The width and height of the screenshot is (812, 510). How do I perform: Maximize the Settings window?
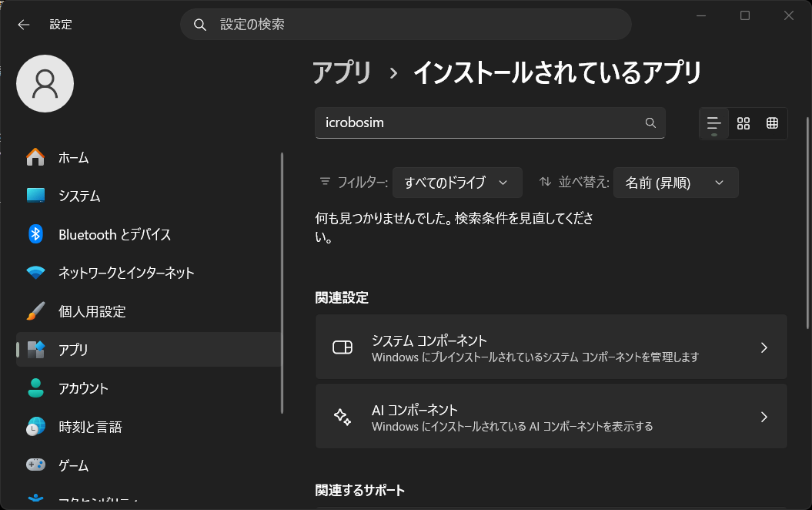[x=745, y=15]
